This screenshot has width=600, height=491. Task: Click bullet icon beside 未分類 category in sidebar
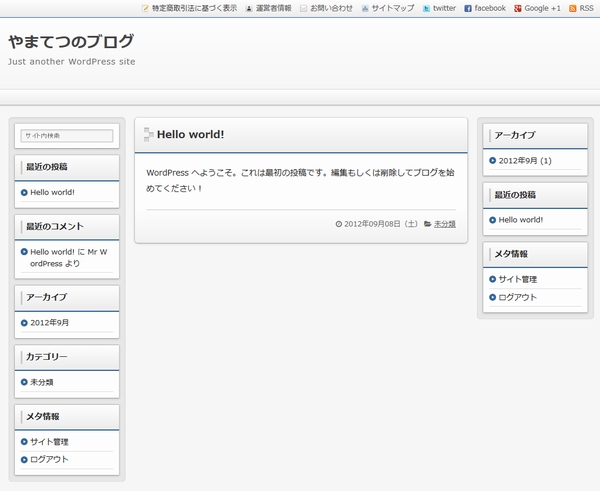click(24, 382)
